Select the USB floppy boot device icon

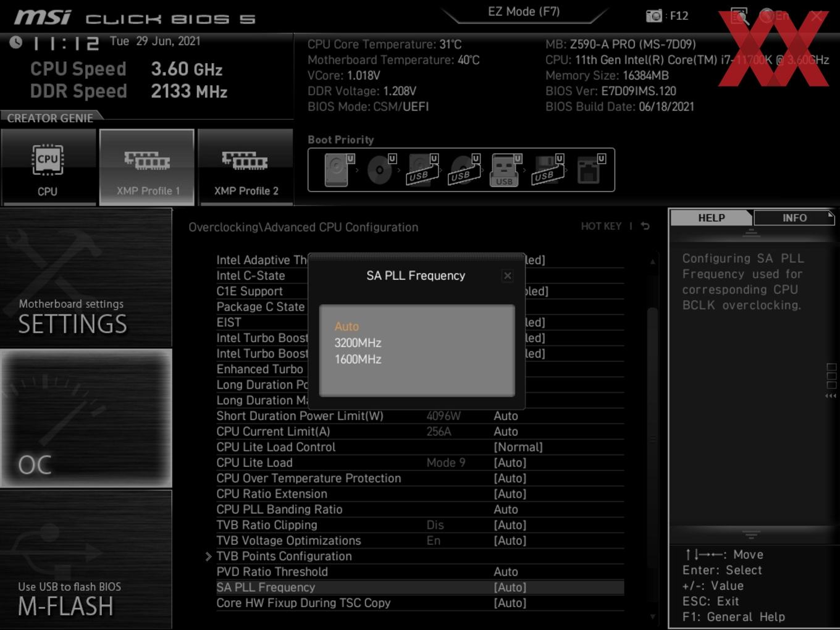(547, 170)
